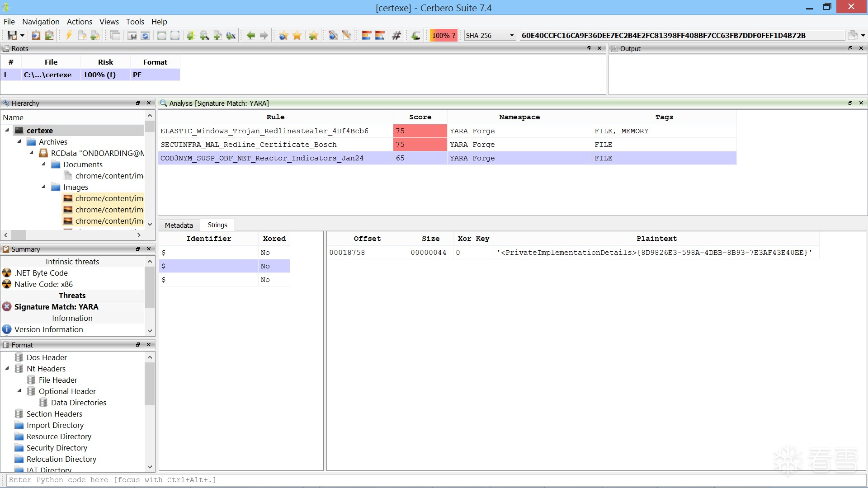Select the ELASTIC Redlinestealer rule row

click(264, 131)
